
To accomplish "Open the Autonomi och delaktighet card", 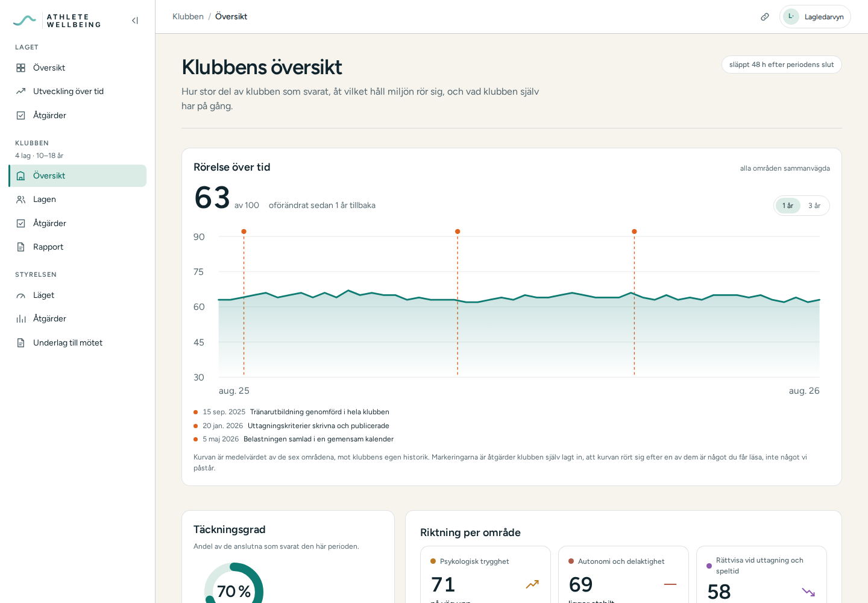I will [x=623, y=575].
